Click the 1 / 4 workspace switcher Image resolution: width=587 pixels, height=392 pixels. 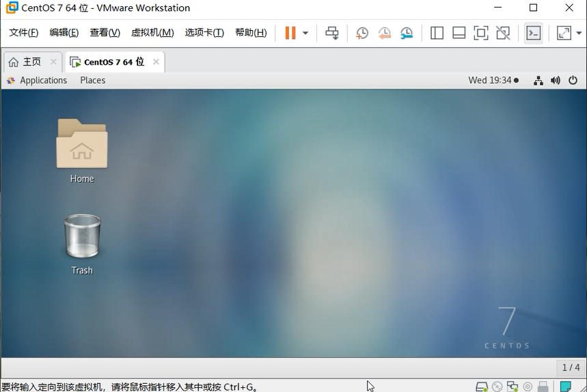coord(571,367)
